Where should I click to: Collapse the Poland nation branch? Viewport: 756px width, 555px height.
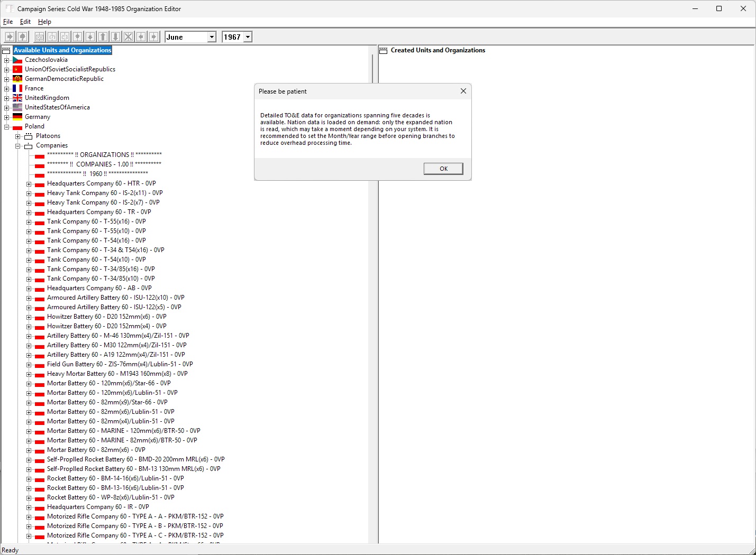pos(6,126)
